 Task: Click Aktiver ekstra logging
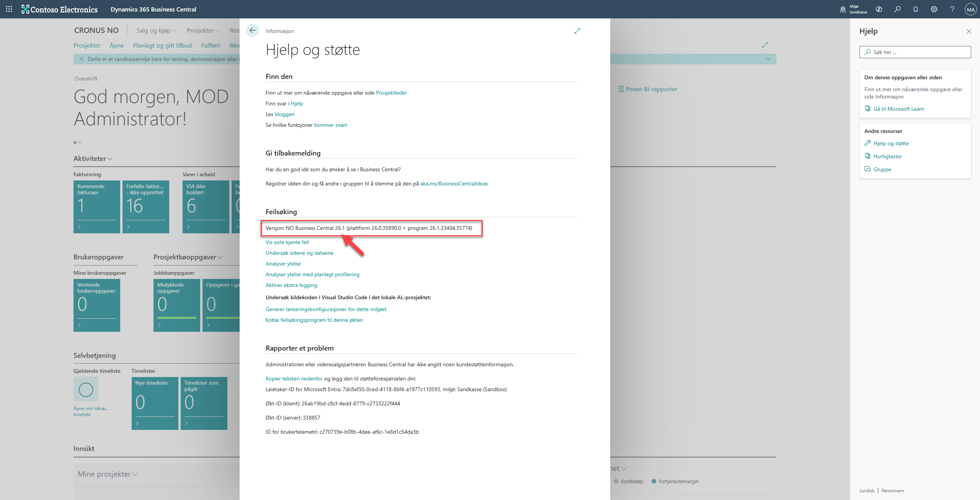click(x=291, y=285)
